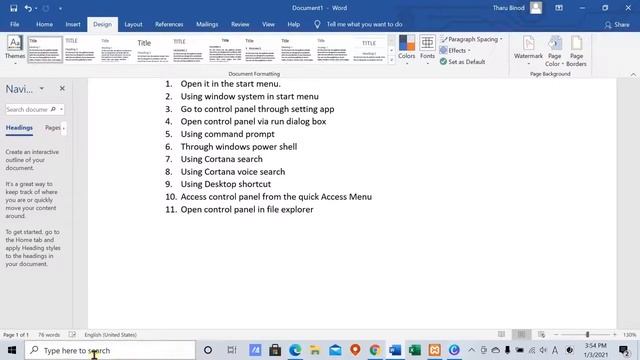Open Microsoft Store from the taskbar
The height and width of the screenshot is (360, 640).
tap(275, 350)
